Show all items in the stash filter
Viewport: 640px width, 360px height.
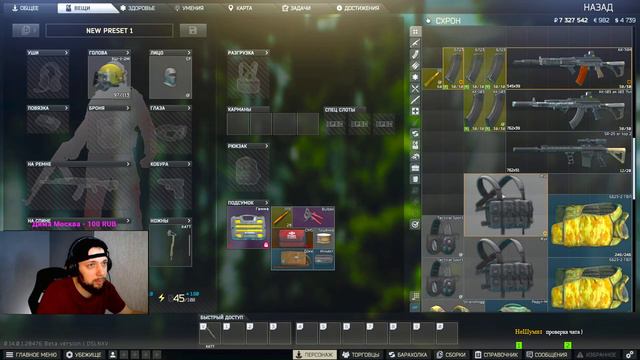pos(415,31)
